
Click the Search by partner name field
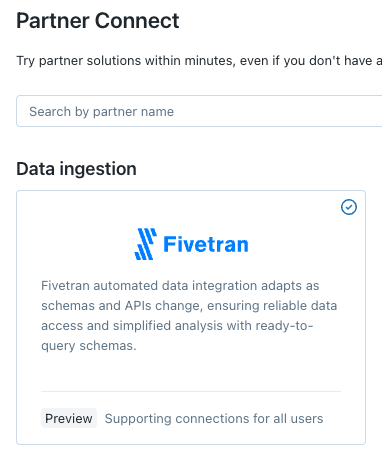[199, 111]
